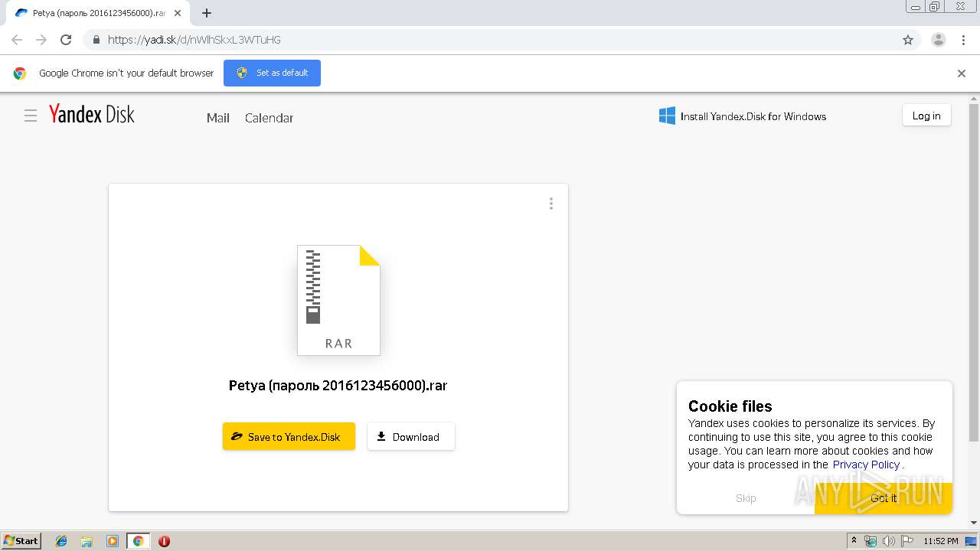Bookmark this page with the star
The height and width of the screenshot is (551, 980).
pyautogui.click(x=908, y=40)
